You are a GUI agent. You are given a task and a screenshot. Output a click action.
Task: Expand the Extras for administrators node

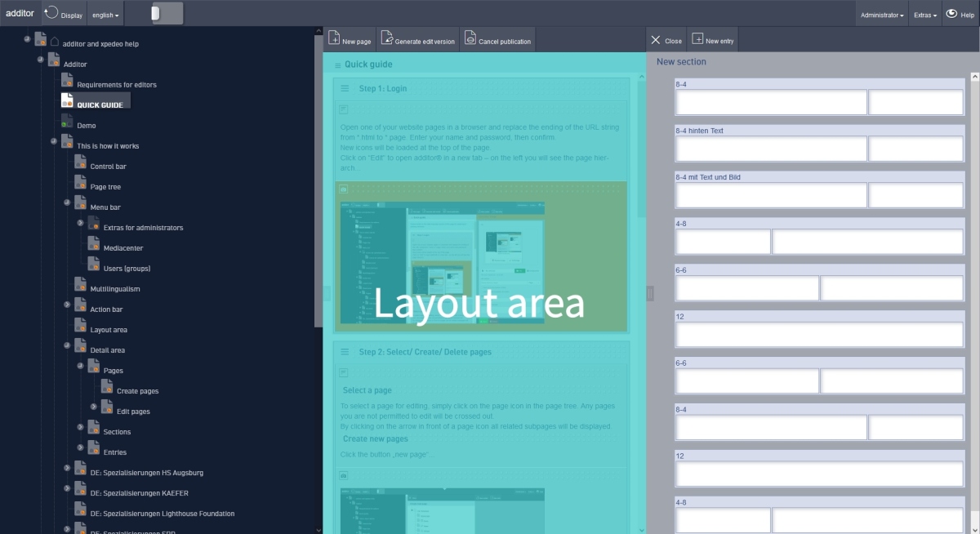tap(80, 223)
